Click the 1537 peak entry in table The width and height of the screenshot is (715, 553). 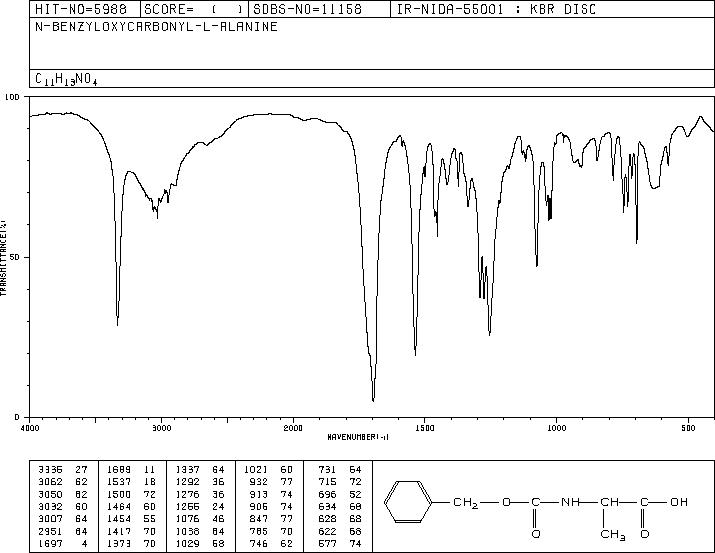pos(131,482)
